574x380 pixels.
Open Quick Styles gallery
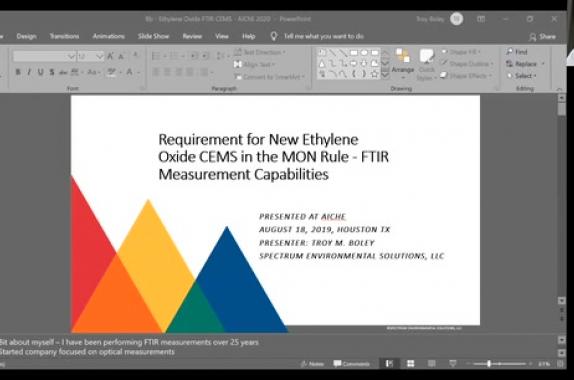coord(426,65)
